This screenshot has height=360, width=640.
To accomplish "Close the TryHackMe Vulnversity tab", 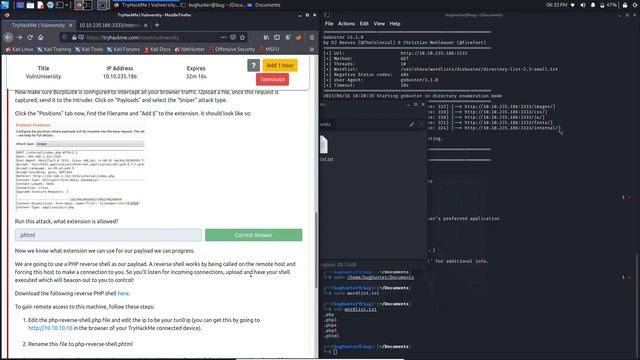I will pyautogui.click(x=70, y=25).
